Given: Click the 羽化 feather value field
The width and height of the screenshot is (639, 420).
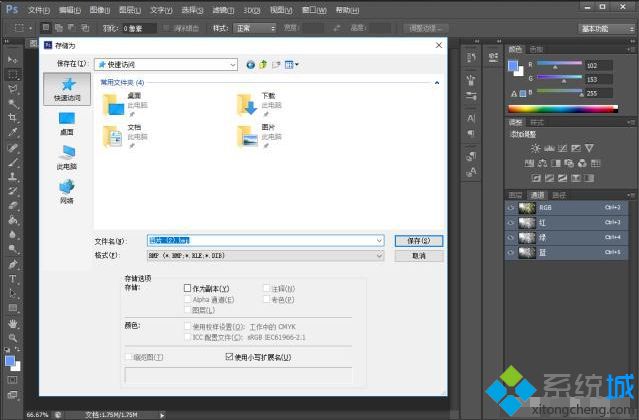Looking at the screenshot, I should [139, 29].
